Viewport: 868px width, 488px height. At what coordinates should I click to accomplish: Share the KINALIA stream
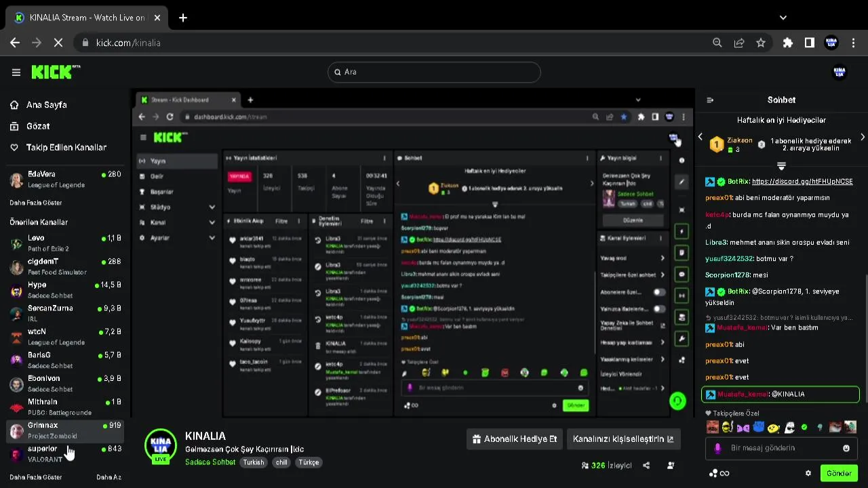pos(646,466)
